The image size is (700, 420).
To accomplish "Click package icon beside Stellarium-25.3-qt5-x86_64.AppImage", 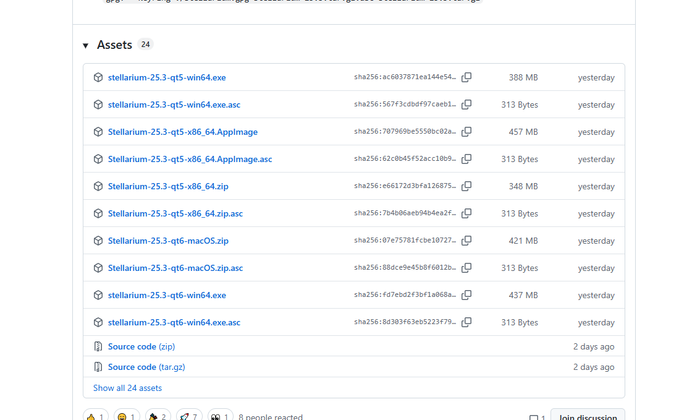I will pyautogui.click(x=98, y=132).
